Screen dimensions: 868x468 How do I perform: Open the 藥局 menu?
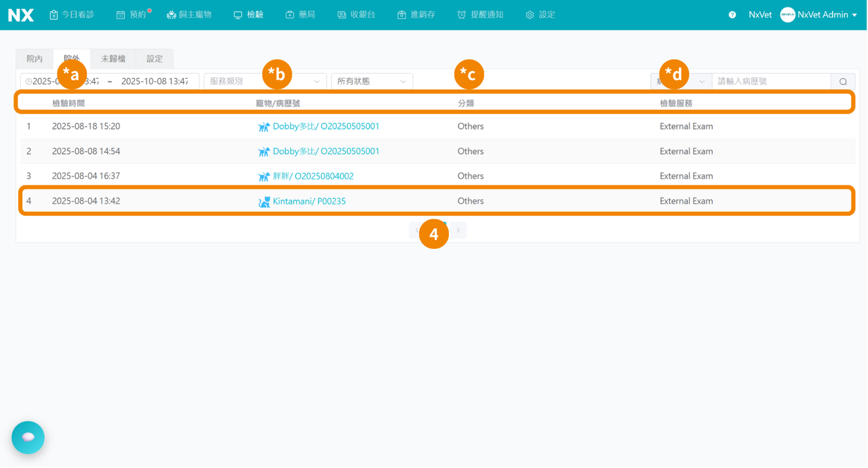pyautogui.click(x=300, y=15)
